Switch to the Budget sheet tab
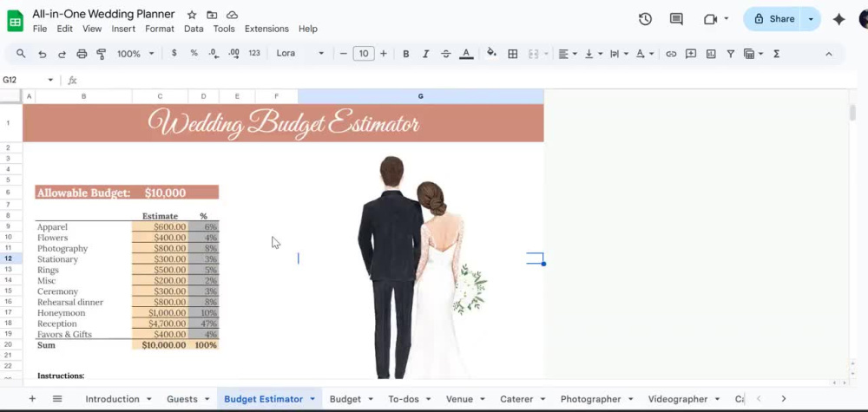This screenshot has height=412, width=868. (x=345, y=399)
